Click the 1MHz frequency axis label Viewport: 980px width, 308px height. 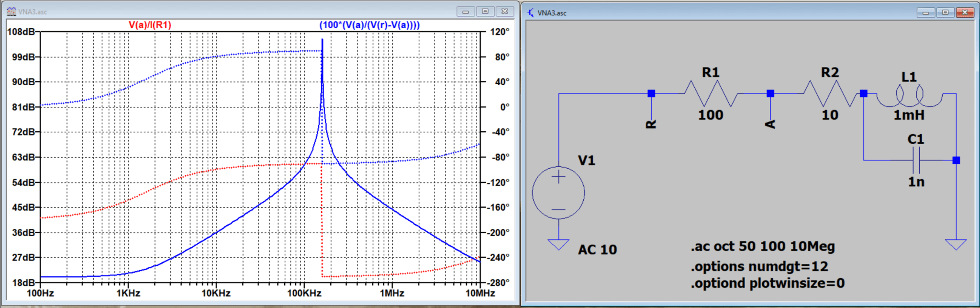click(392, 293)
